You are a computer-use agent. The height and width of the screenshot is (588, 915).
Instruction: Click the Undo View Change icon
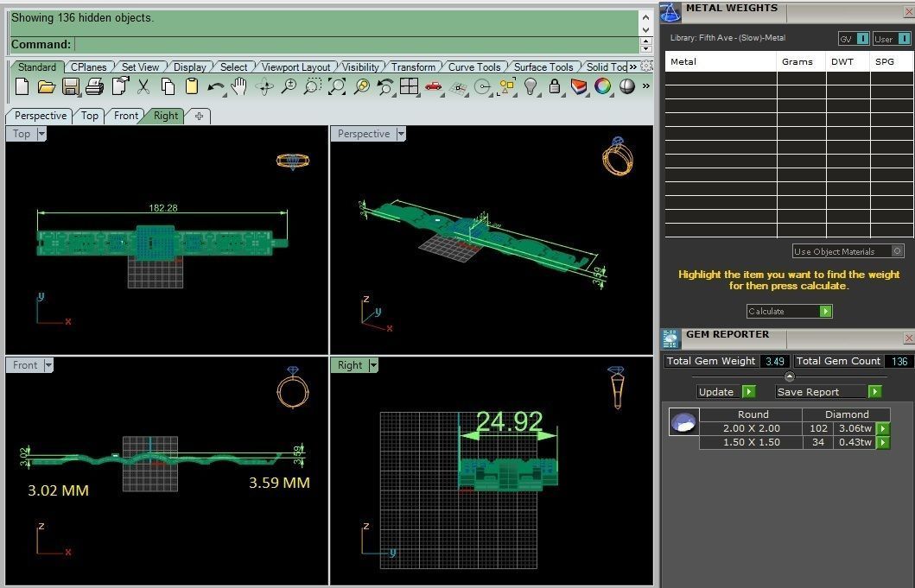click(384, 87)
